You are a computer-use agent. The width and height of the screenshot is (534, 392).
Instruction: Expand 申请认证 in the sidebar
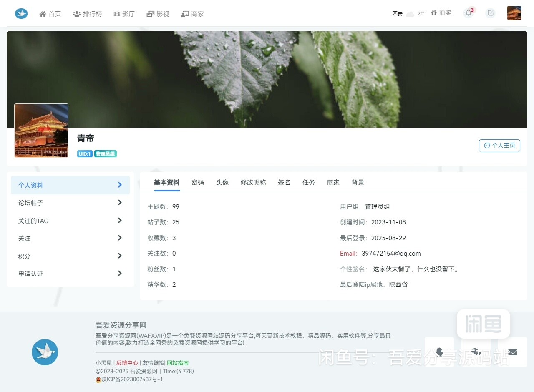point(70,274)
